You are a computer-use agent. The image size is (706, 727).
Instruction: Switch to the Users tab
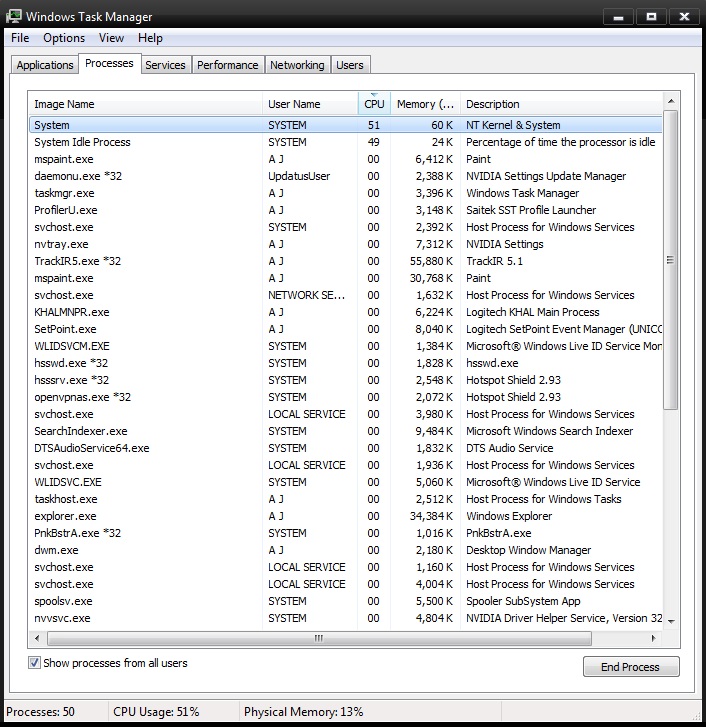coord(350,65)
